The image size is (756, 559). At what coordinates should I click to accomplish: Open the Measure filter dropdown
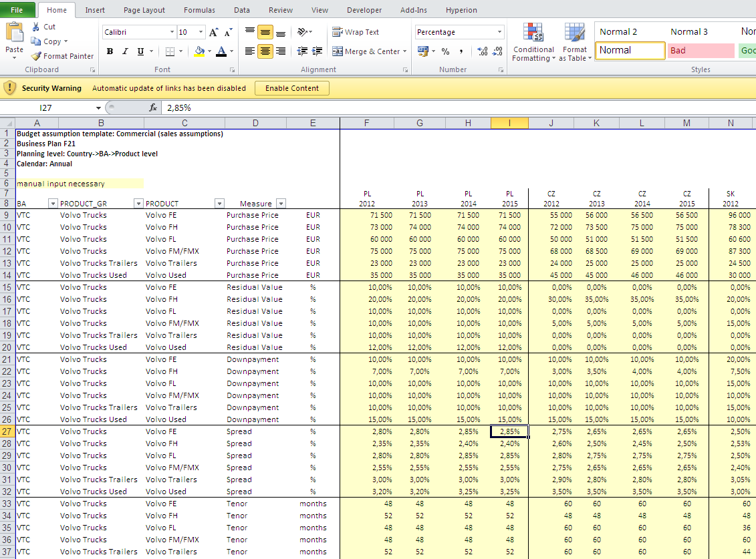coord(281,203)
